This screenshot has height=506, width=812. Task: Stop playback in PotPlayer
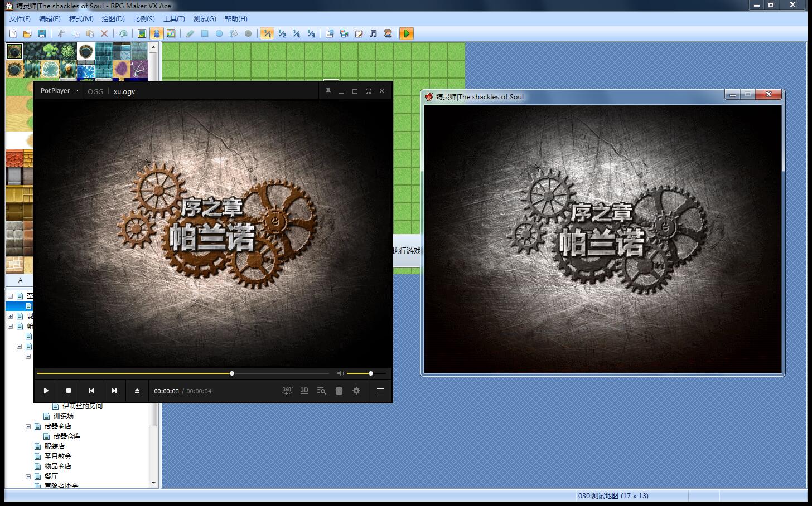(x=69, y=391)
